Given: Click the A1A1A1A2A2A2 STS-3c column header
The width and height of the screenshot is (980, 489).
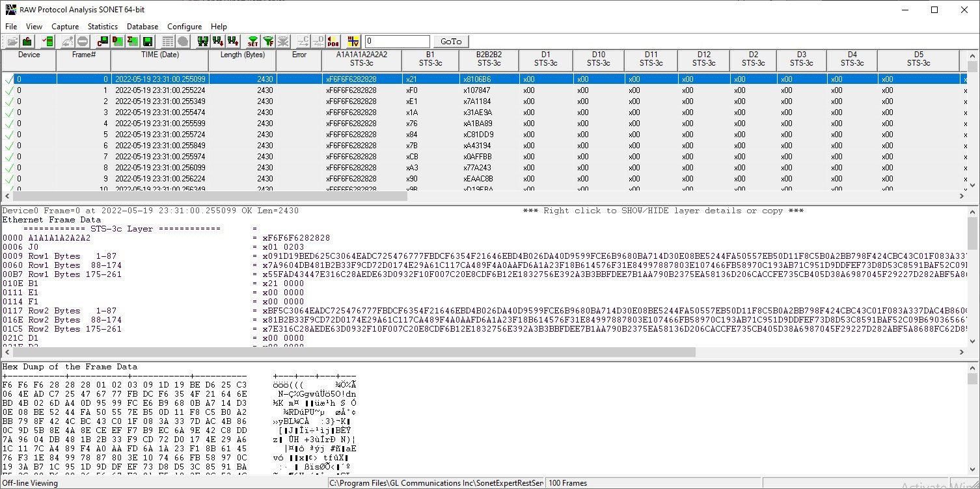Looking at the screenshot, I should pos(362,60).
